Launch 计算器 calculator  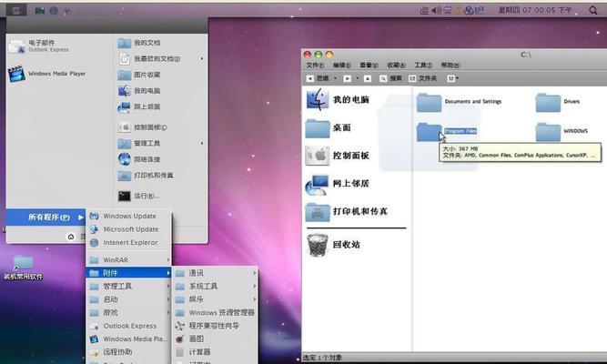coord(216,352)
